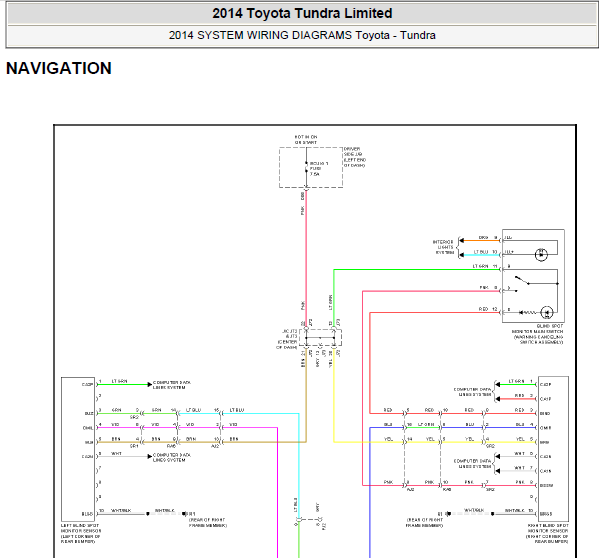Click left sensor's 'REAR OF RIGHT FRAME MEMBER' ground note
This screenshot has width=599, height=558.
pyautogui.click(x=207, y=522)
